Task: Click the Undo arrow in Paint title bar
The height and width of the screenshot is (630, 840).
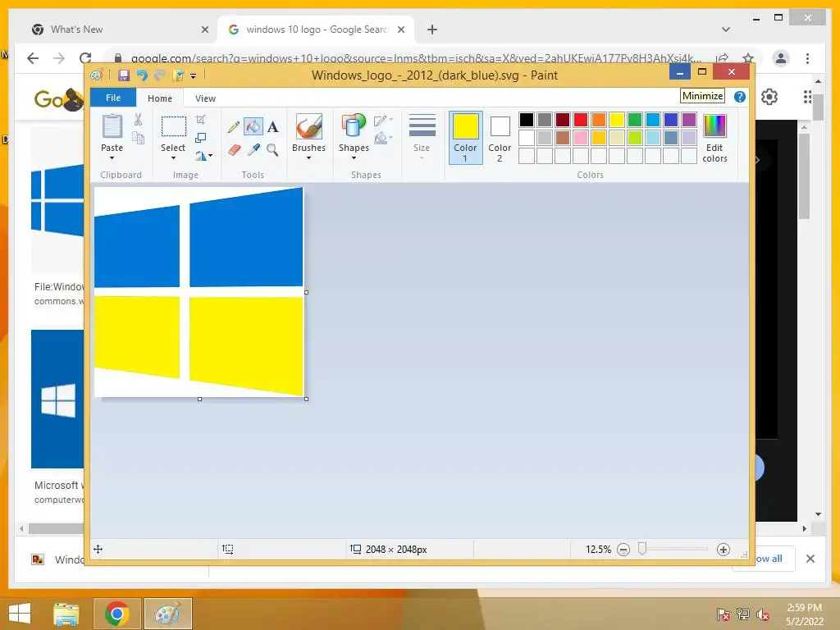Action: (142, 75)
